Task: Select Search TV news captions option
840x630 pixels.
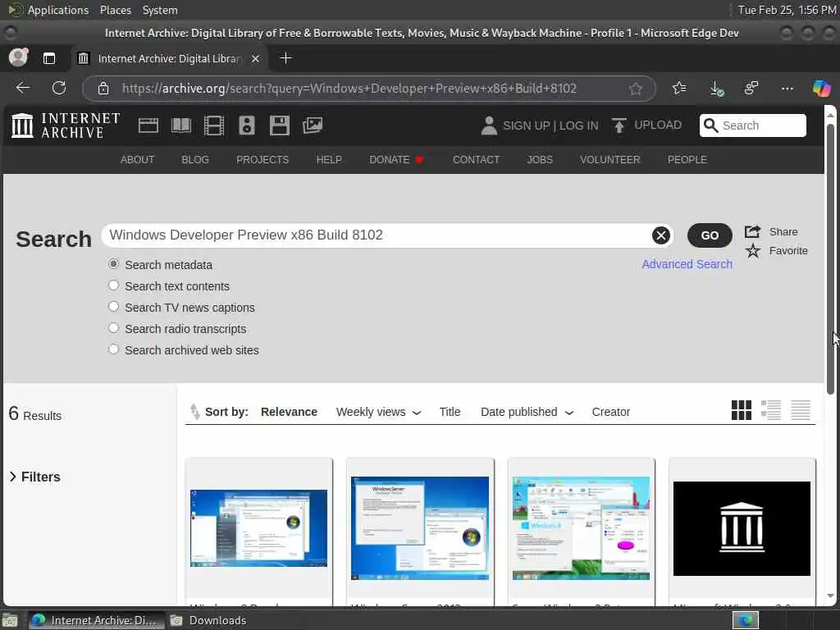Action: point(113,307)
